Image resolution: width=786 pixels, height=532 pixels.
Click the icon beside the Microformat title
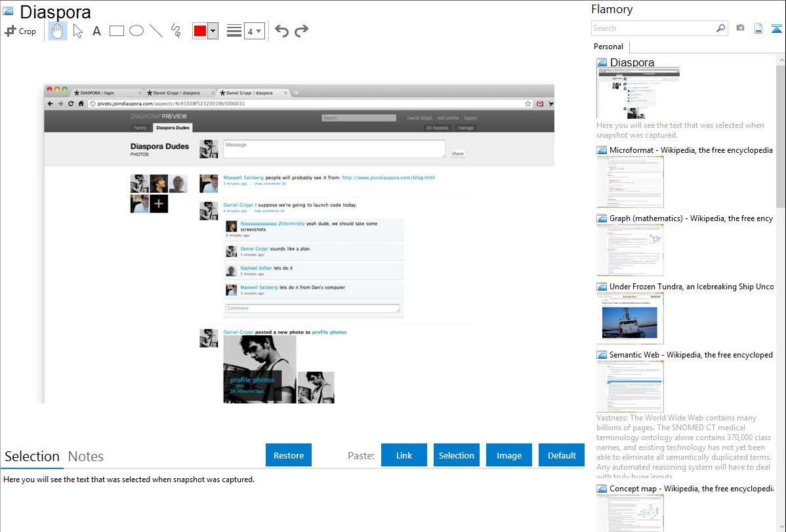pyautogui.click(x=602, y=150)
